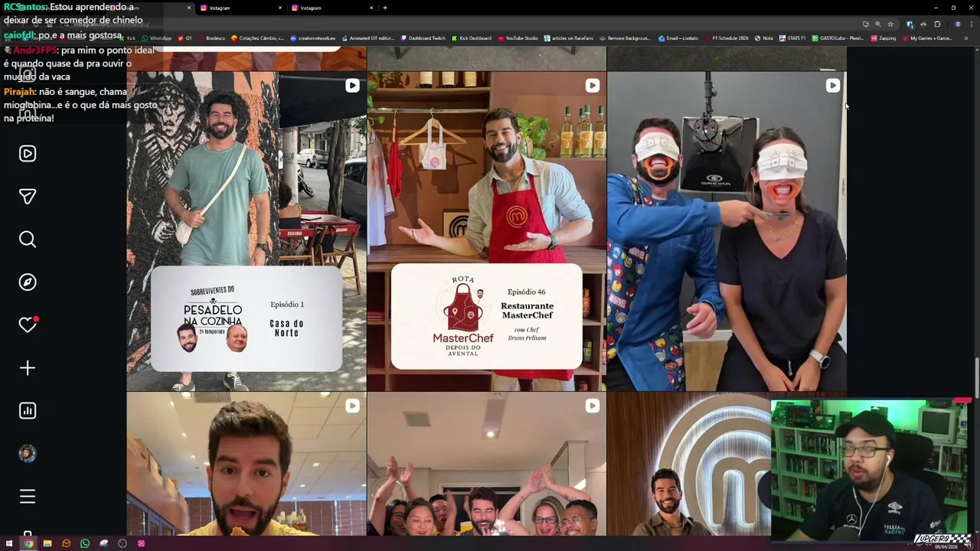Open the pink app icon on the taskbar
This screenshot has height=551, width=980.
point(141,543)
